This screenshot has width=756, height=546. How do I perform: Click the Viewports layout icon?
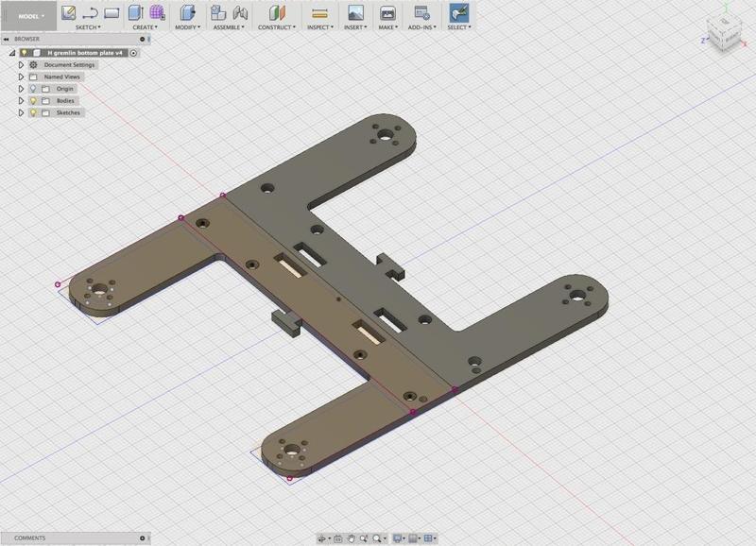(428, 538)
